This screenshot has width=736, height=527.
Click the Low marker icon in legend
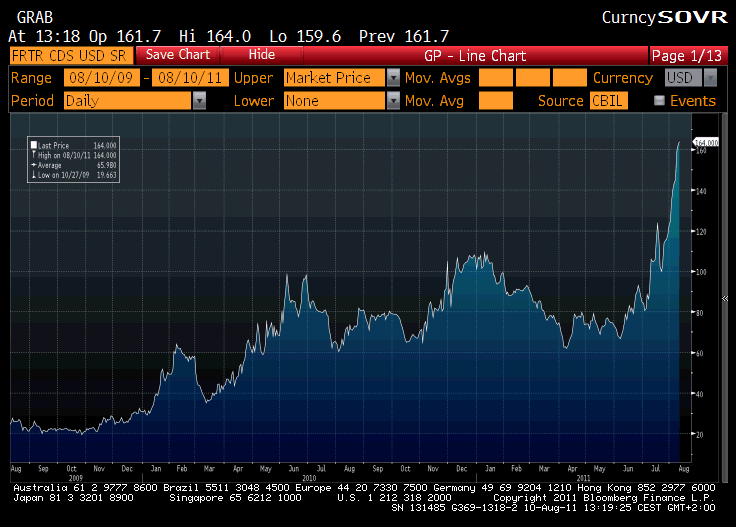(x=35, y=175)
